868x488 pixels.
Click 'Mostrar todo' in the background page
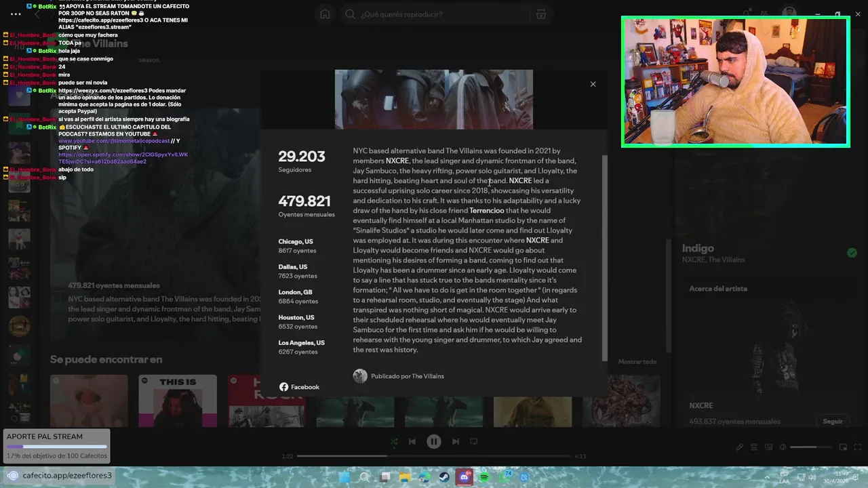coord(637,362)
